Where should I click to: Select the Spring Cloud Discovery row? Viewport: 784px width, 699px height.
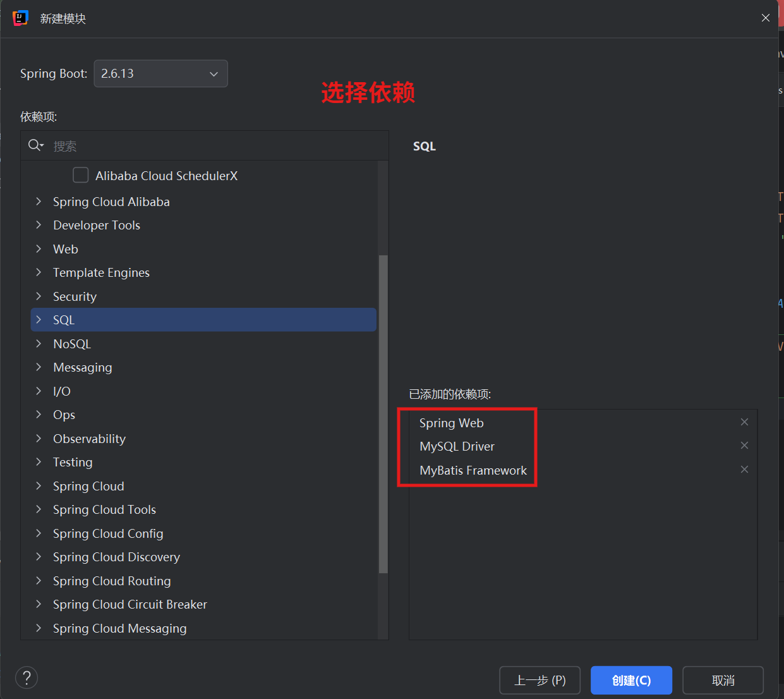tap(203, 557)
